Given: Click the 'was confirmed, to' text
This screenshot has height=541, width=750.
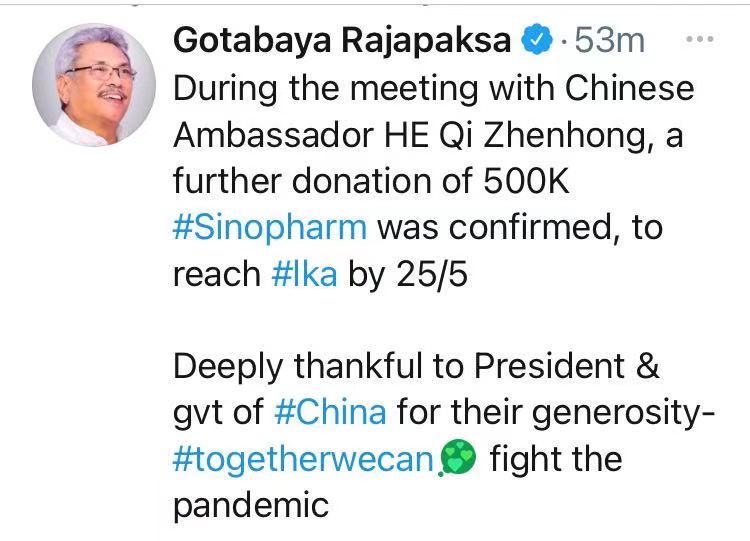Looking at the screenshot, I should (520, 227).
